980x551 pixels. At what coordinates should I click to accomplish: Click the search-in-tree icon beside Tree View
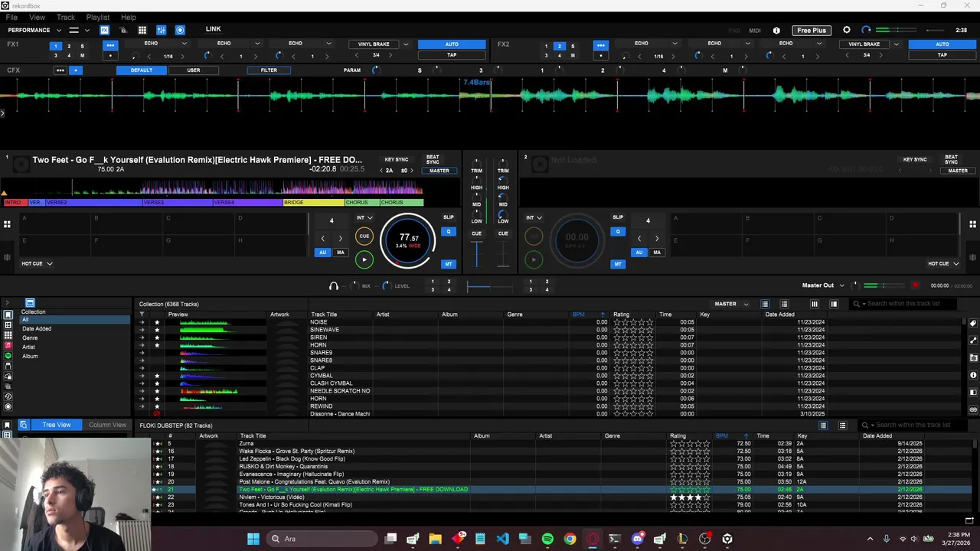click(24, 425)
